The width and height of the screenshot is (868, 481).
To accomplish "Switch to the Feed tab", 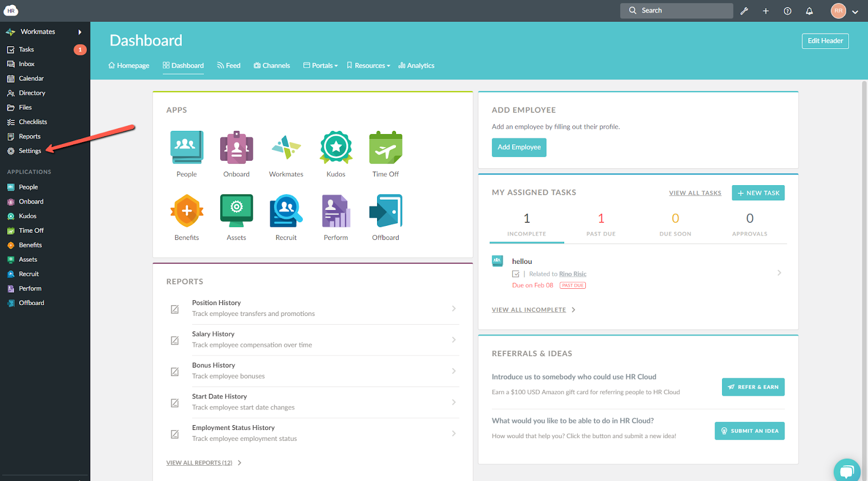I will point(229,66).
